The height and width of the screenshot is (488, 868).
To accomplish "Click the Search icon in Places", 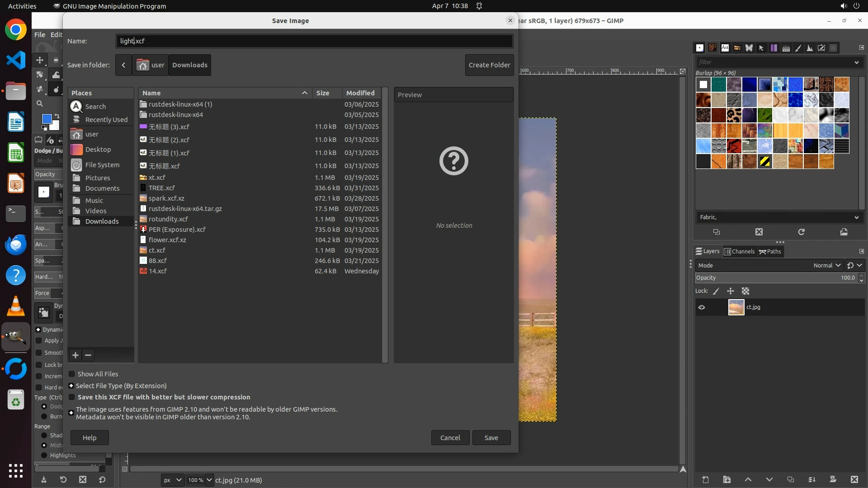I will pos(77,107).
